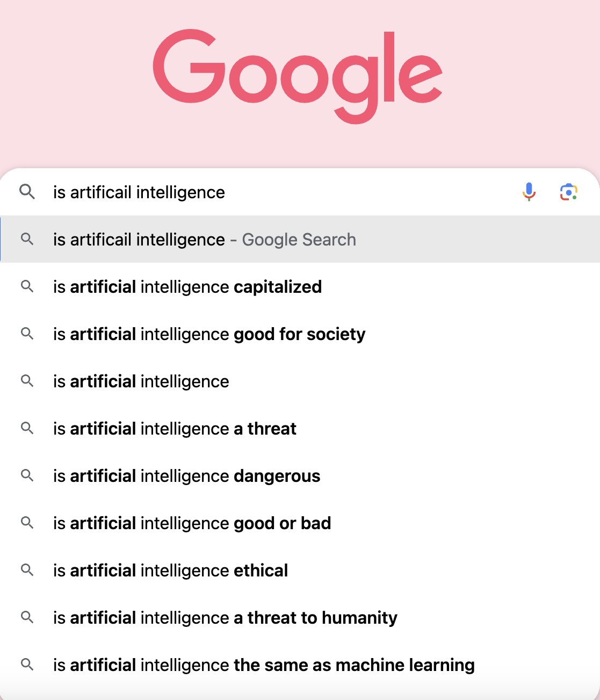The image size is (600, 700).
Task: Click the magnifier icon in search box
Action: pos(27,192)
